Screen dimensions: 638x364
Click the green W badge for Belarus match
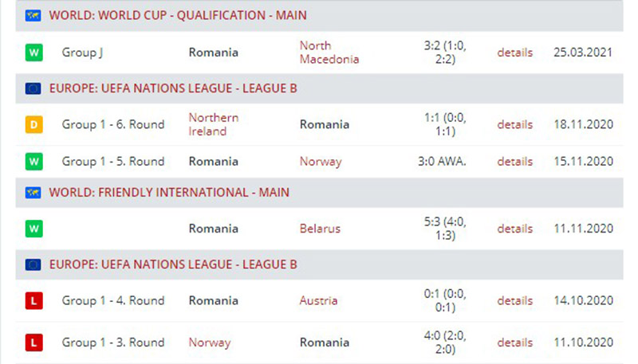coord(33,229)
